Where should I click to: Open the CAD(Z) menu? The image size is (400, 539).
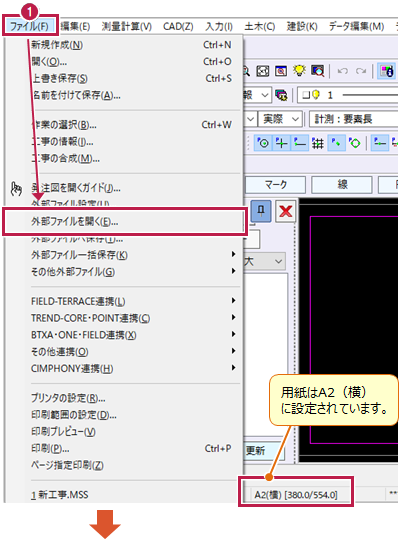point(178,26)
